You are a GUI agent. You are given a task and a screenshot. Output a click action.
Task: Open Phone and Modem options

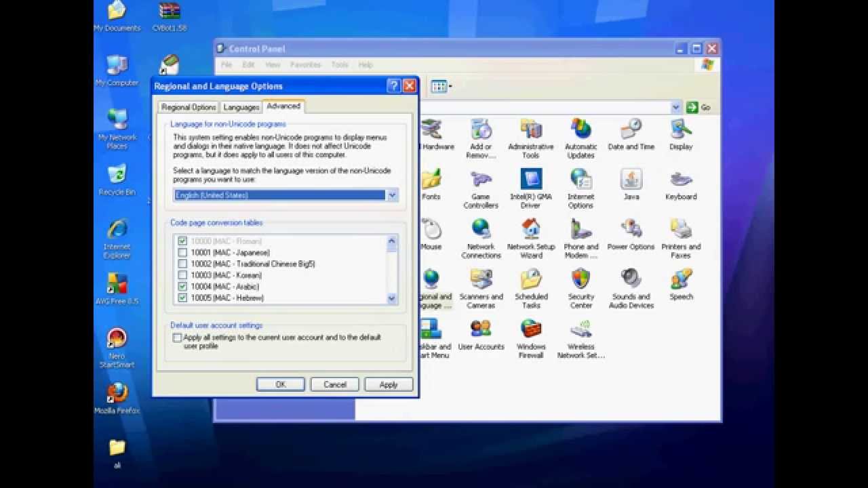point(581,239)
